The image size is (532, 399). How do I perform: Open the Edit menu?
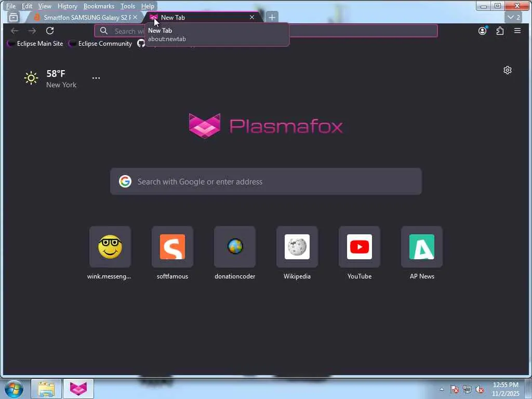(x=27, y=6)
